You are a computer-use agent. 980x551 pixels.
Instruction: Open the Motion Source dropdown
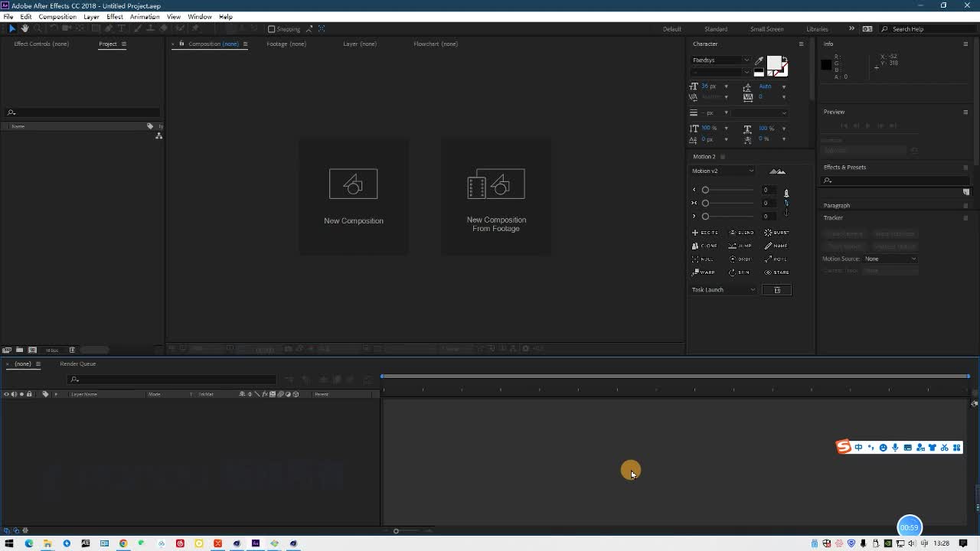point(890,259)
